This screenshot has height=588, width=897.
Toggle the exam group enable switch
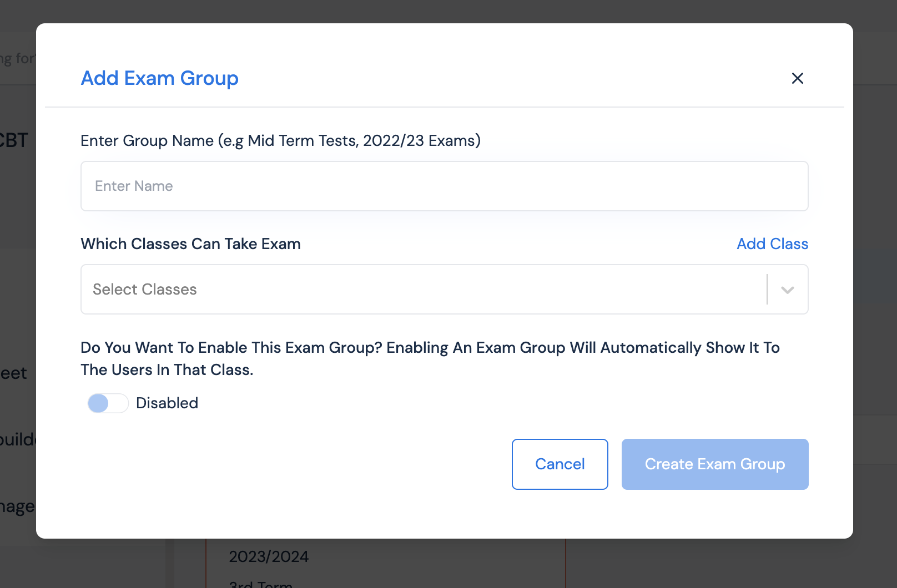pos(108,403)
